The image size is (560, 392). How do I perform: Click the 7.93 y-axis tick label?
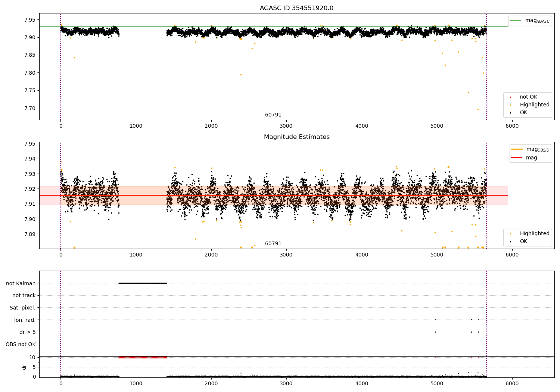pyautogui.click(x=29, y=174)
